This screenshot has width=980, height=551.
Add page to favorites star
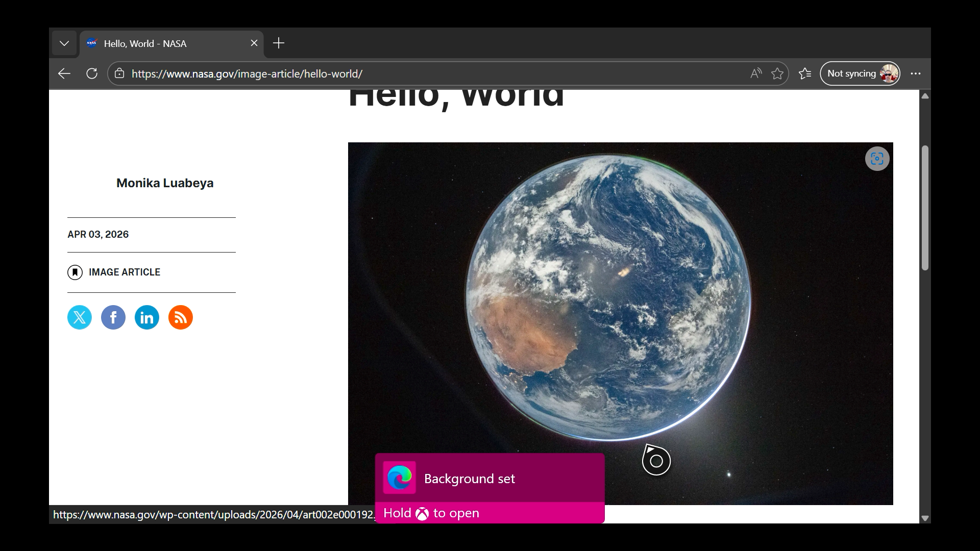(x=777, y=73)
